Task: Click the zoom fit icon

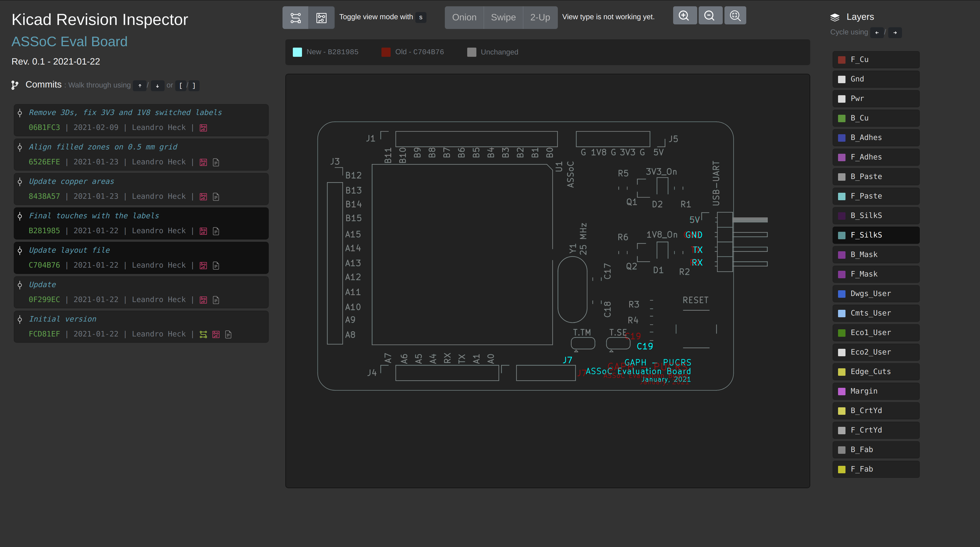Action: [735, 15]
